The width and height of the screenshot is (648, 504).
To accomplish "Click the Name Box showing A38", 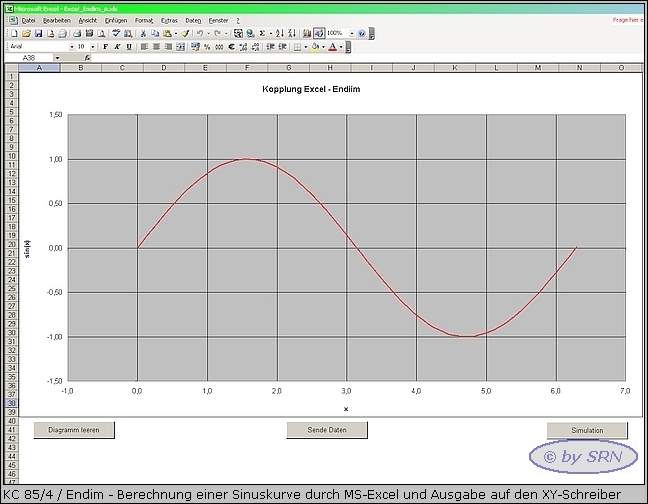I will click(29, 58).
